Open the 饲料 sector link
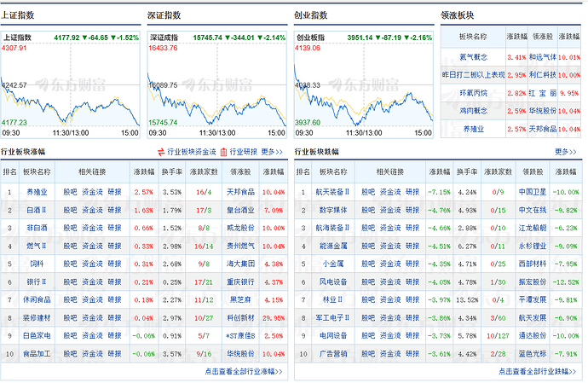Screen dimensions: 588x383 [37, 264]
